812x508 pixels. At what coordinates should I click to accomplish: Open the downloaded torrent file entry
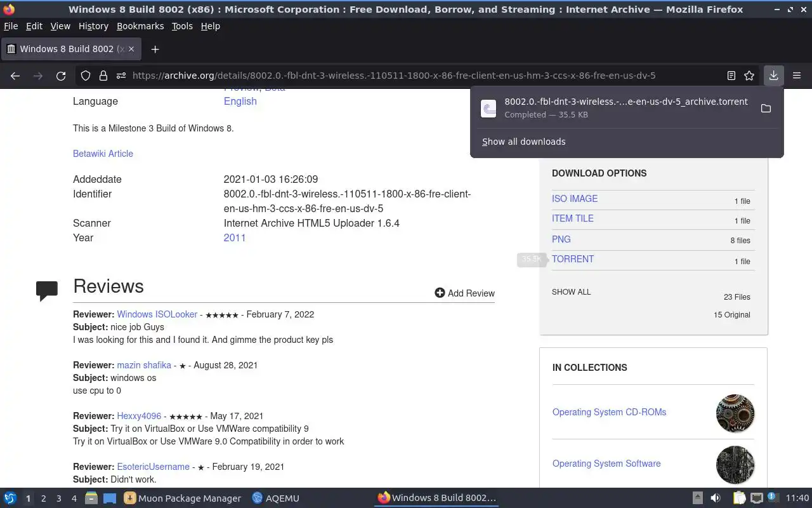coord(614,108)
